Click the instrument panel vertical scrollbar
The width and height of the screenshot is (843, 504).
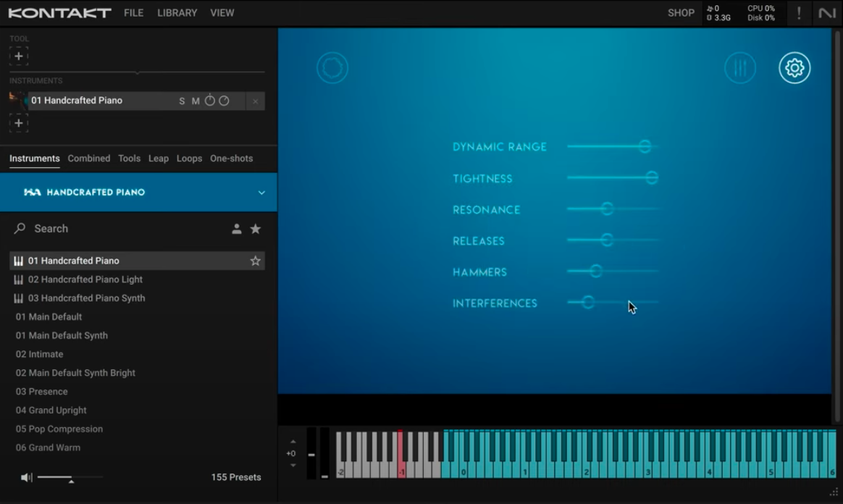(x=836, y=226)
